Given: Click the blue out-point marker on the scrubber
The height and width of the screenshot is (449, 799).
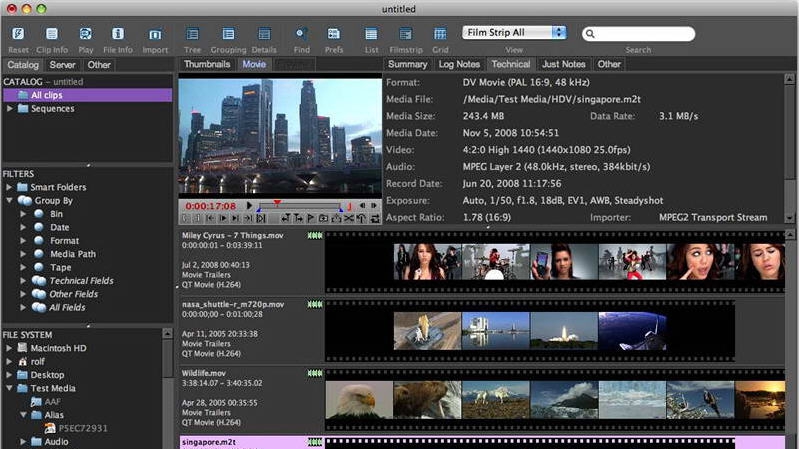Looking at the screenshot, I should pos(340,210).
